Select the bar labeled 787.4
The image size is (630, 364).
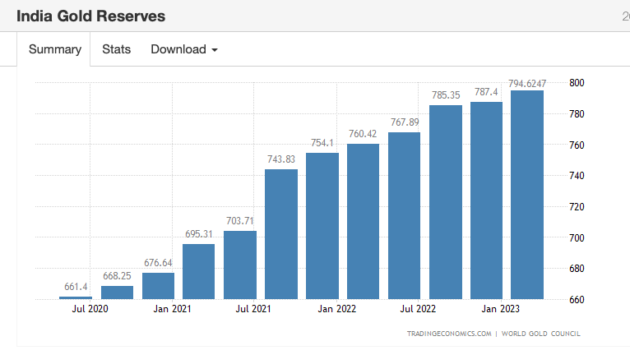(486, 200)
